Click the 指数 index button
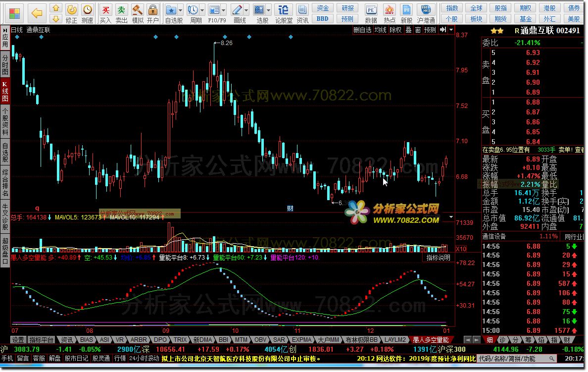This screenshot has width=588, height=372. coord(452,8)
